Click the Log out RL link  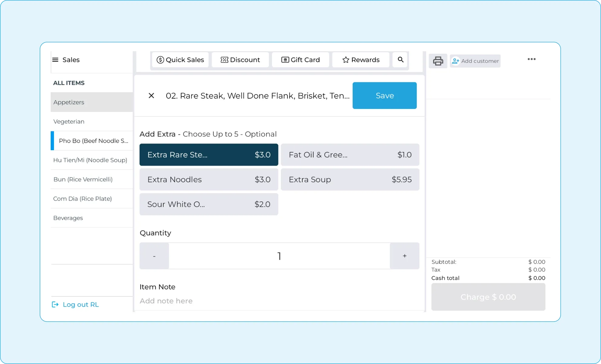click(x=75, y=305)
